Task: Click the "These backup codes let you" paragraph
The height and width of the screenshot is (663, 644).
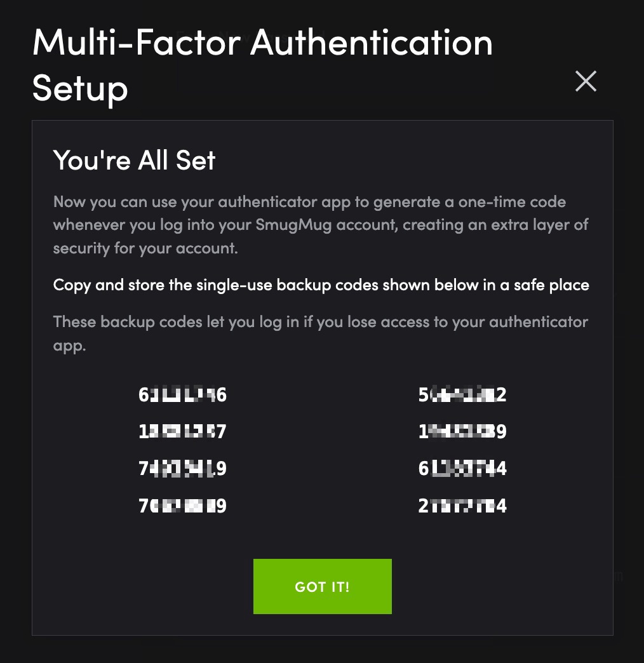Action: coord(320,322)
